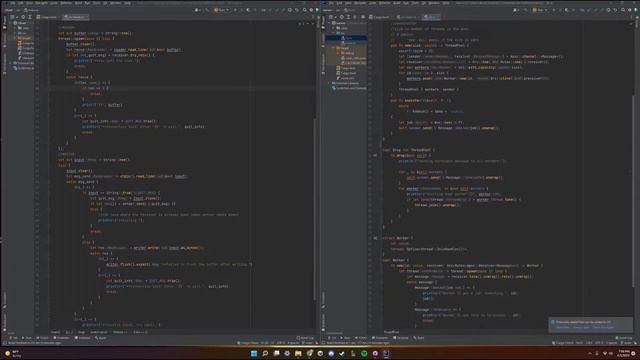This screenshot has width=640, height=360.
Task: Open the Help menu in the right IDE window
Action: point(446,3)
